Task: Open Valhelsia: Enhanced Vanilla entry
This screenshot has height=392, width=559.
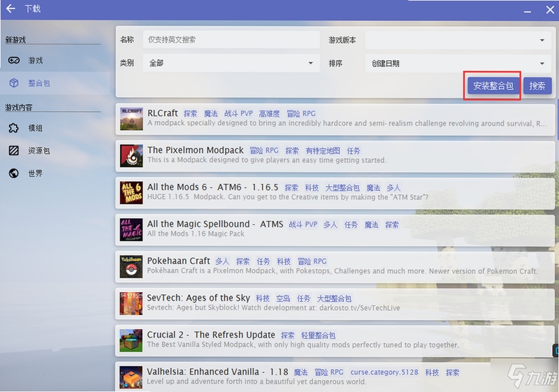Action: tap(335, 377)
